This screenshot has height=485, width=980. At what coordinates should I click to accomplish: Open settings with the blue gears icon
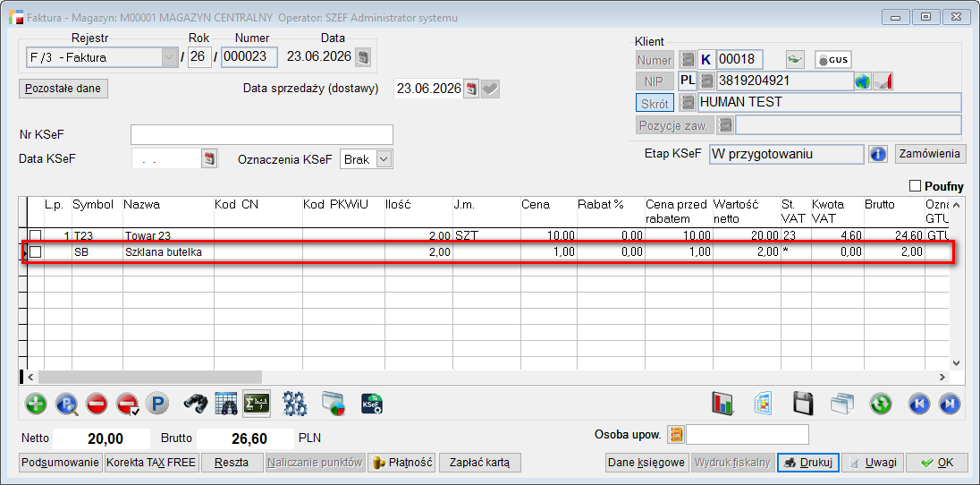pyautogui.click(x=295, y=404)
